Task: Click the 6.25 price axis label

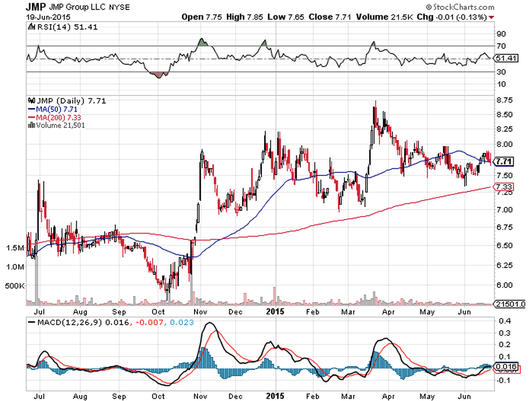Action: tap(505, 265)
